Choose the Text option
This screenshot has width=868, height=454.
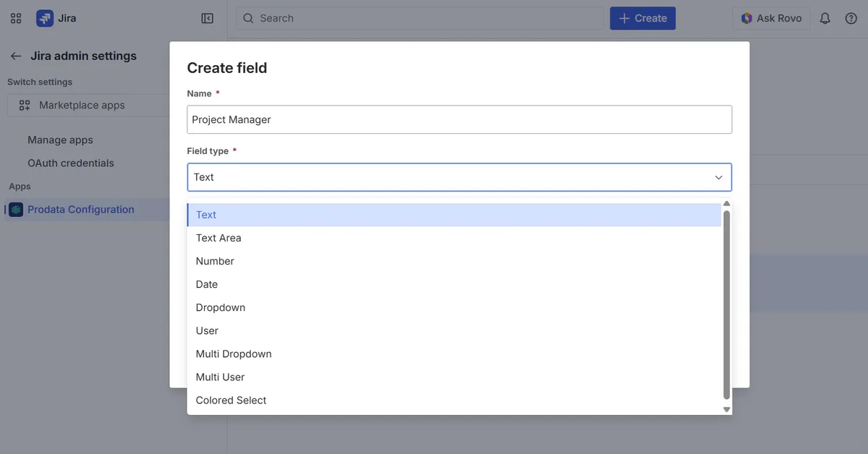pyautogui.click(x=454, y=215)
